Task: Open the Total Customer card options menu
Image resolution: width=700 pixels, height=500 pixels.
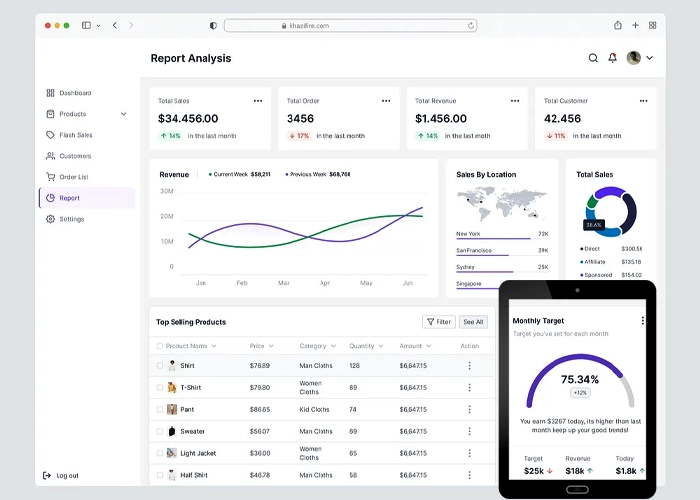Action: [643, 101]
